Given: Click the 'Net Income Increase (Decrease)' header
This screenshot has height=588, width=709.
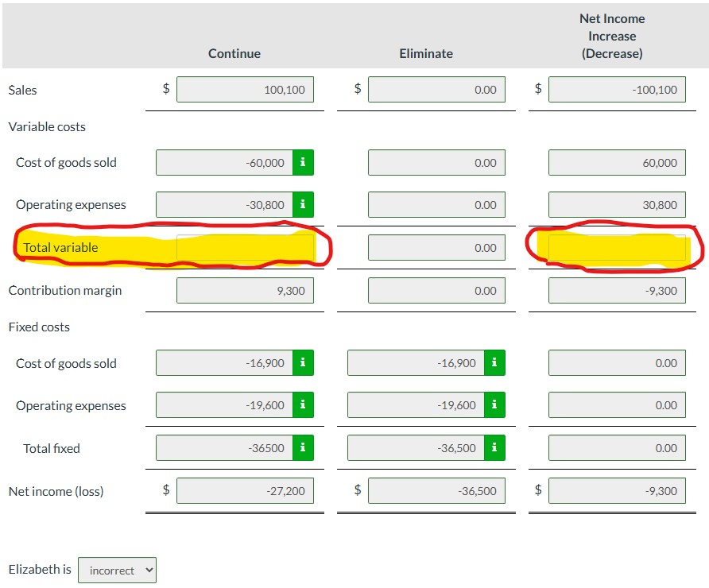Looking at the screenshot, I should point(612,37).
